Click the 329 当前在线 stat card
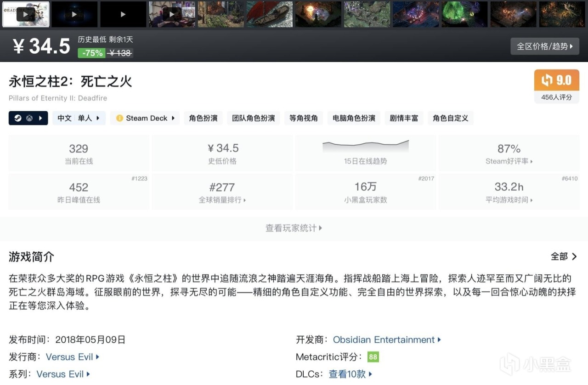This screenshot has height=385, width=588. tap(79, 153)
